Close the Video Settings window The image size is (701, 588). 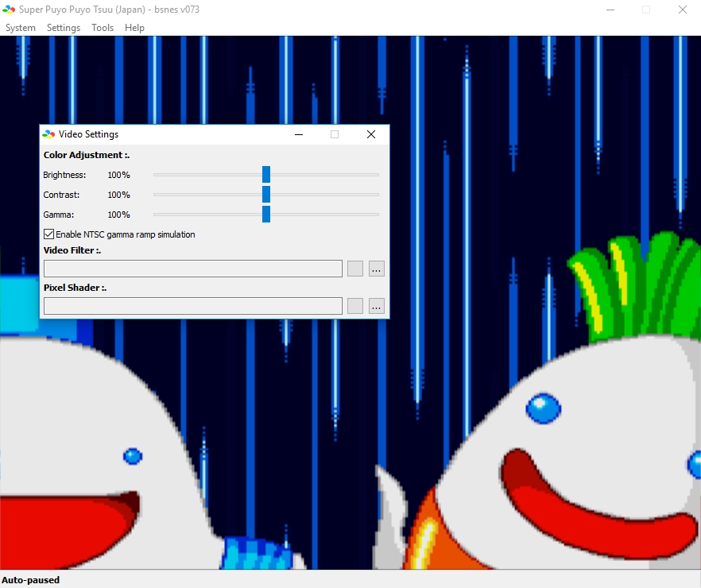tap(371, 134)
